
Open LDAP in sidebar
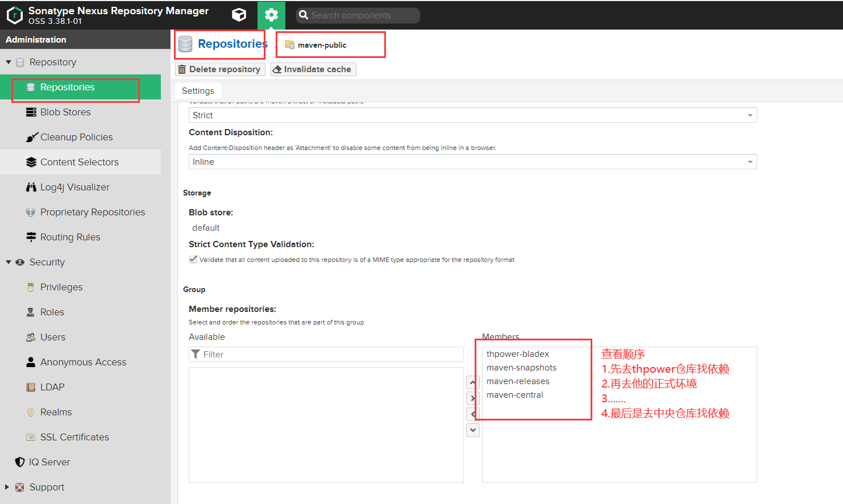(80, 387)
